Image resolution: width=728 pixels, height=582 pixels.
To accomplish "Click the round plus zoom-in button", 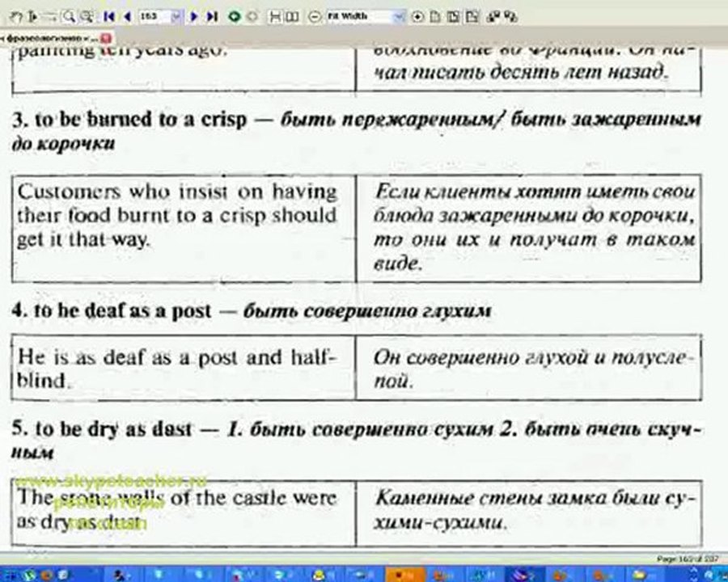I will [417, 17].
